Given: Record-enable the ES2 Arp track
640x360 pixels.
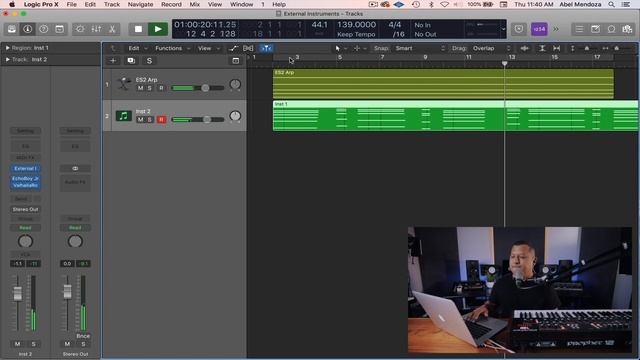Looking at the screenshot, I should point(161,88).
